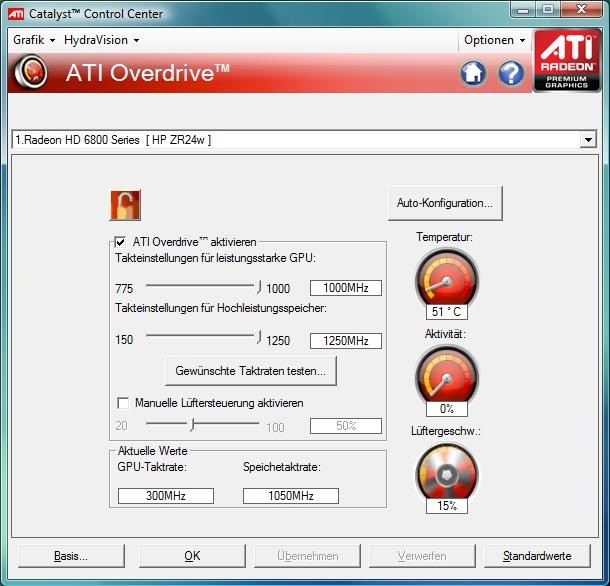The image size is (610, 586).
Task: Minimize the Catalyst Control Center window
Action: click(522, 10)
